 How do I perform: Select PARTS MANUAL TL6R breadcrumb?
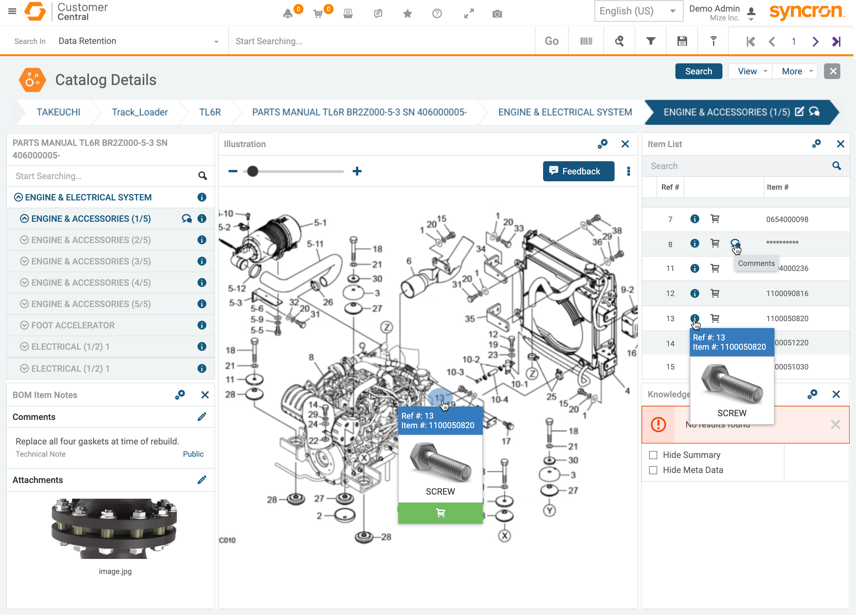pyautogui.click(x=359, y=112)
